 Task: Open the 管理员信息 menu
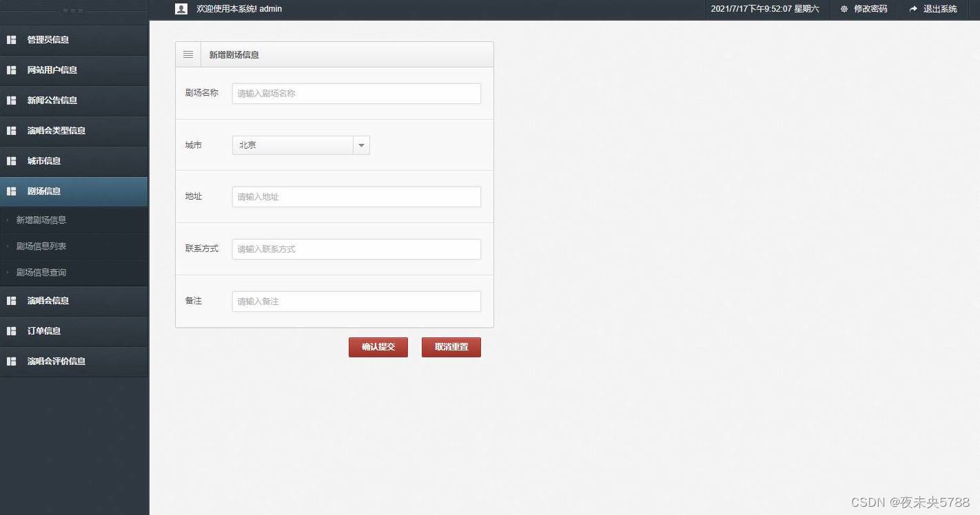pyautogui.click(x=74, y=40)
